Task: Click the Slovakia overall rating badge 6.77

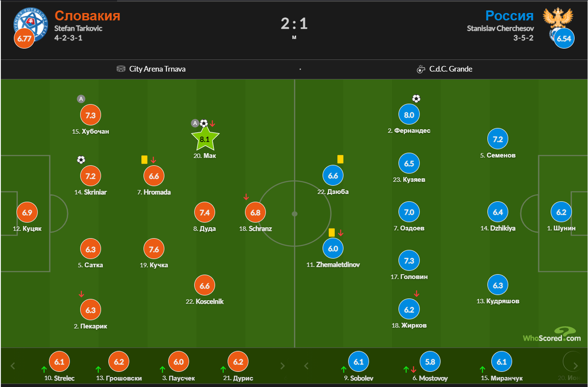Action: click(x=24, y=38)
